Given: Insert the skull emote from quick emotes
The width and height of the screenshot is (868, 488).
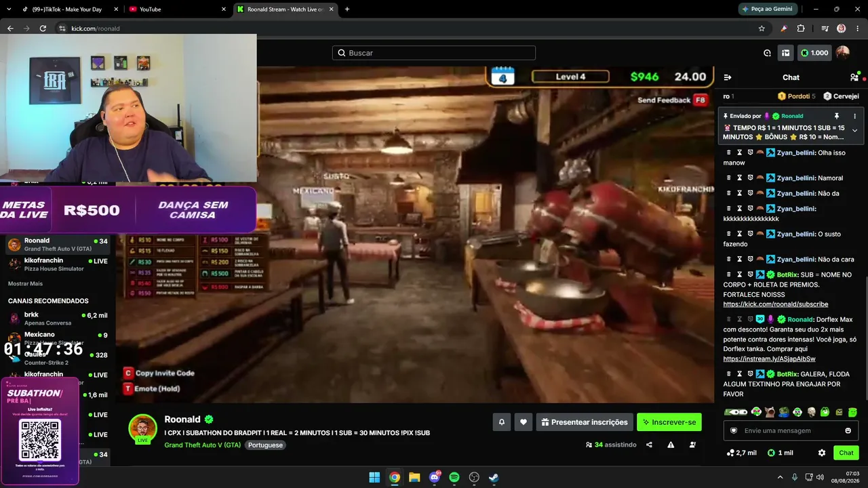Looking at the screenshot, I should click(x=811, y=411).
